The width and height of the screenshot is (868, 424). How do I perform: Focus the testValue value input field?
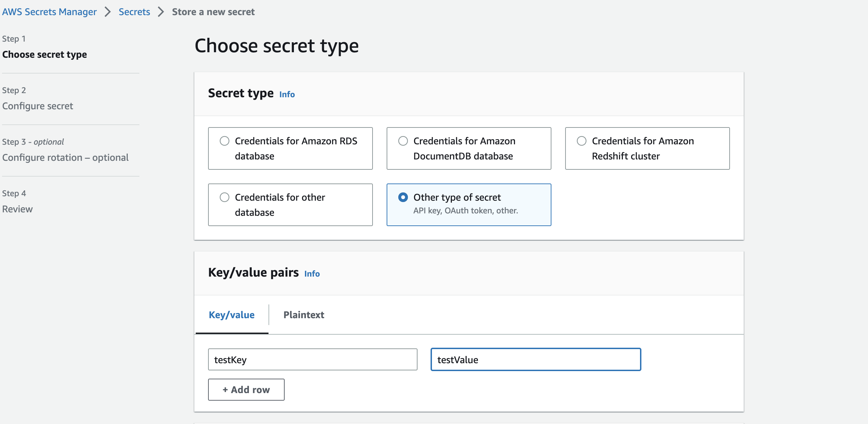[x=536, y=359]
